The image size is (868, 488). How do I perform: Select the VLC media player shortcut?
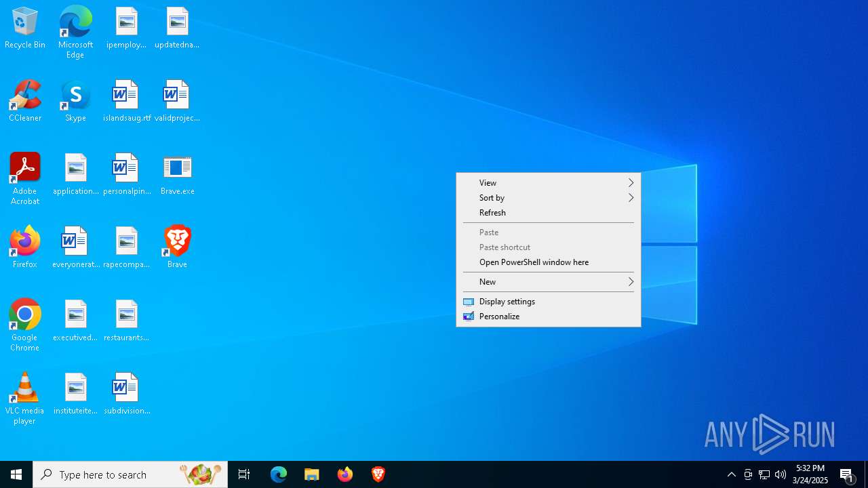(25, 399)
